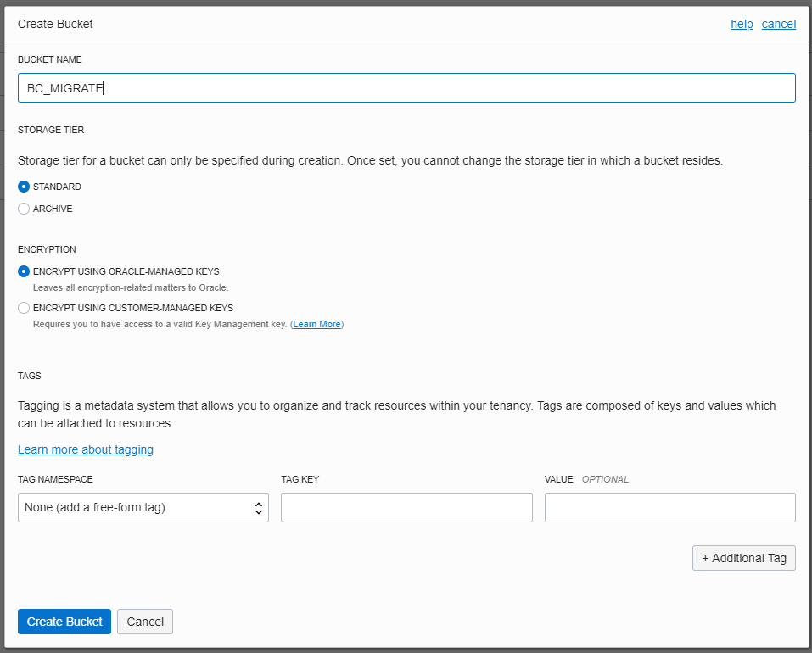Select the ARCHIVE storage tier
This screenshot has width=812, height=653.
24,209
